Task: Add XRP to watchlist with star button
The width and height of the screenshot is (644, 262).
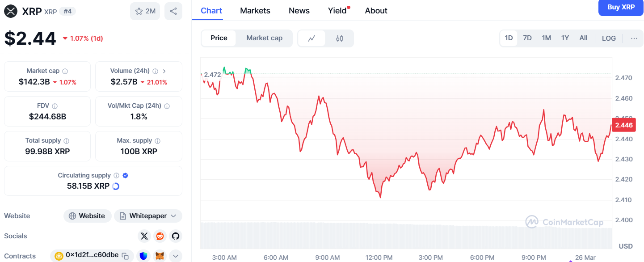Action: [145, 11]
